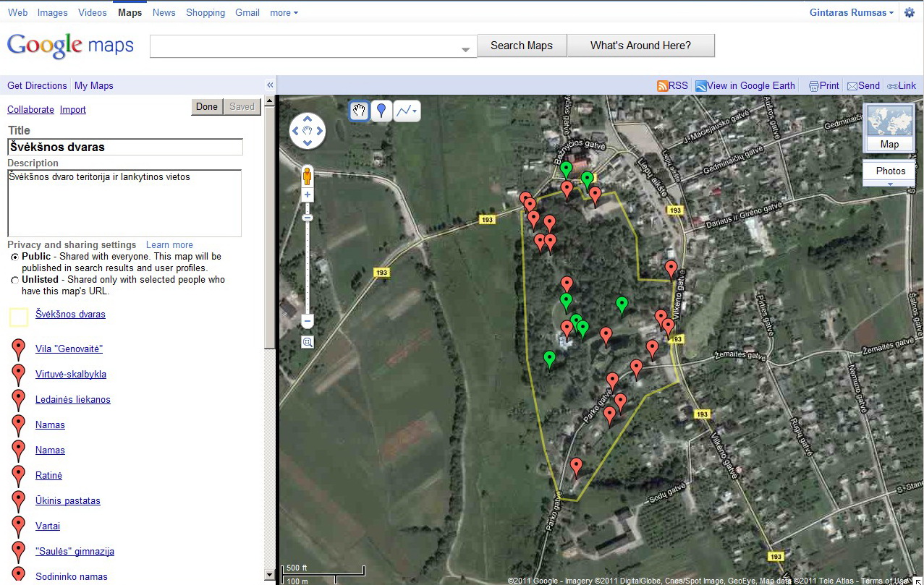
Task: Click the Done button
Action: click(207, 107)
